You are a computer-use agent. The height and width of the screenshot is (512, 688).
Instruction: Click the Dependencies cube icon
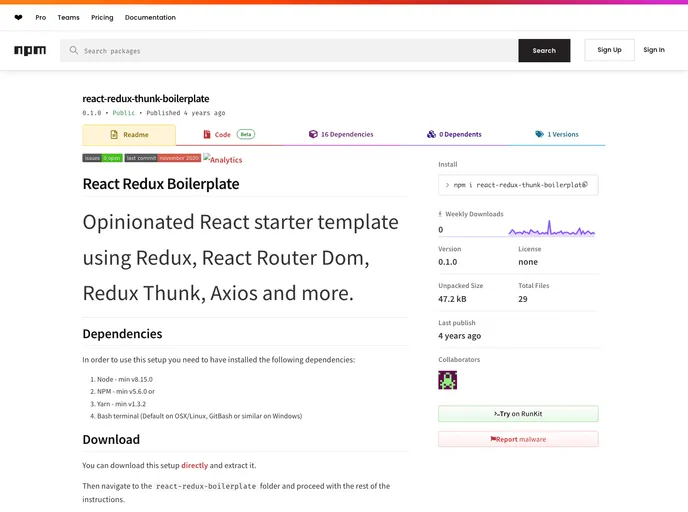click(313, 134)
